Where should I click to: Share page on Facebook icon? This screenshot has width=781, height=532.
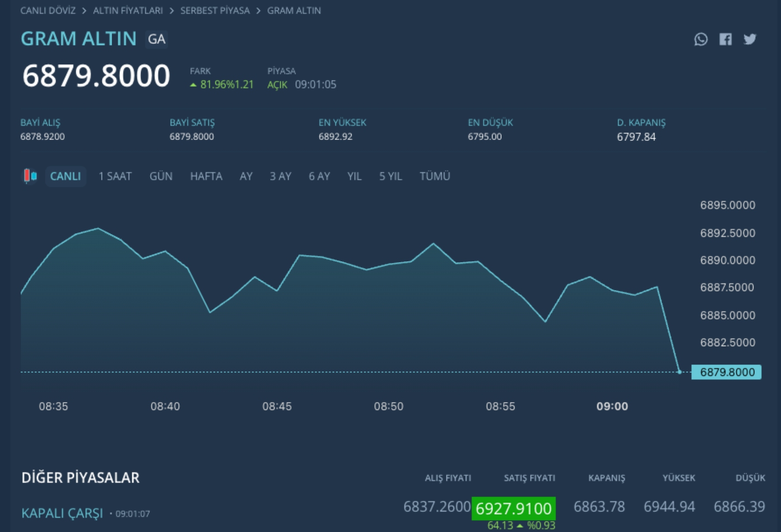pyautogui.click(x=725, y=39)
